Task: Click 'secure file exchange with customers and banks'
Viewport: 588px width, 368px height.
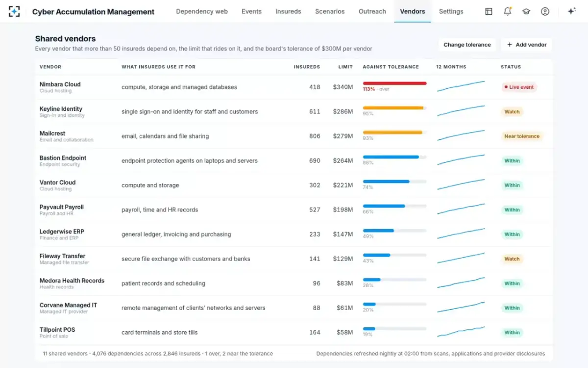Action: tap(186, 259)
